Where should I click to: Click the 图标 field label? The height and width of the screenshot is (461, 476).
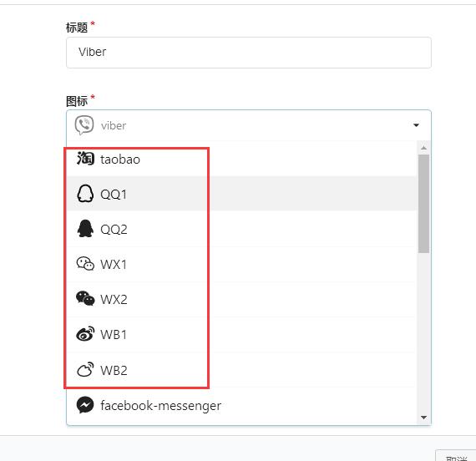pyautogui.click(x=77, y=101)
